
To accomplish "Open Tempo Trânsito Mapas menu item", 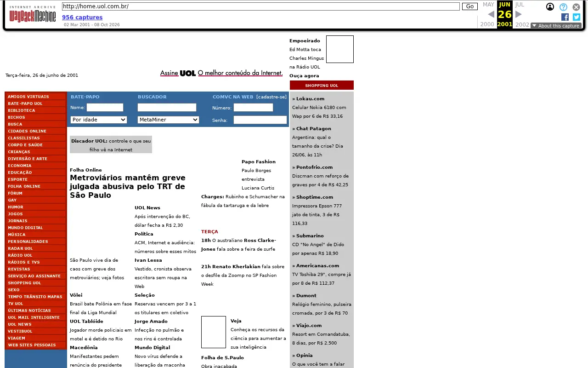I will point(35,297).
